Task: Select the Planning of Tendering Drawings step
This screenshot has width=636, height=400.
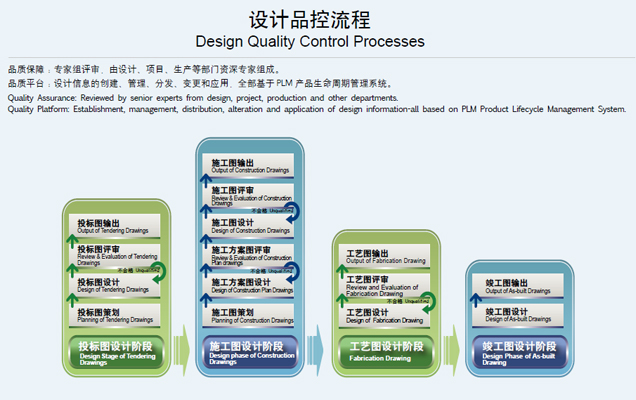Action: (118, 315)
